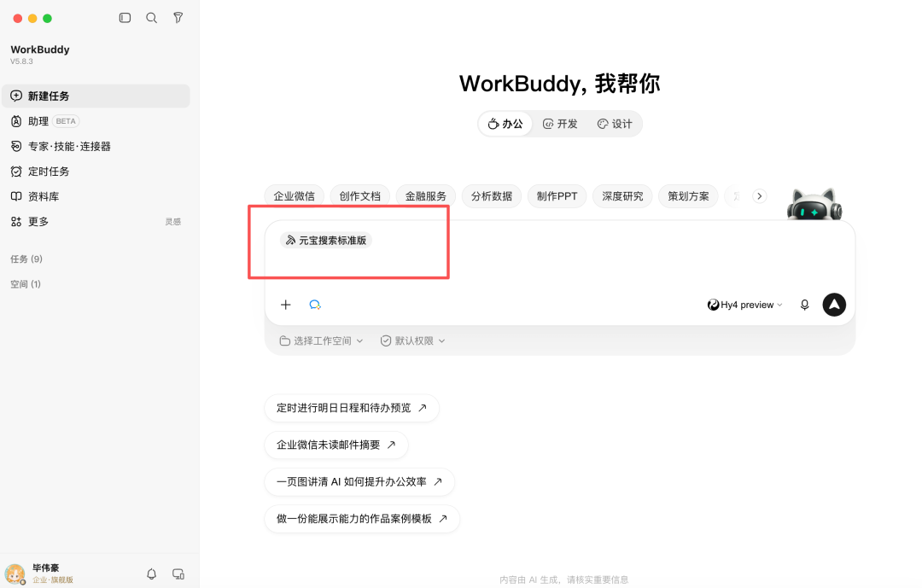Click the 企业·旗舰版 plan label
922x588 pixels.
[x=53, y=579]
